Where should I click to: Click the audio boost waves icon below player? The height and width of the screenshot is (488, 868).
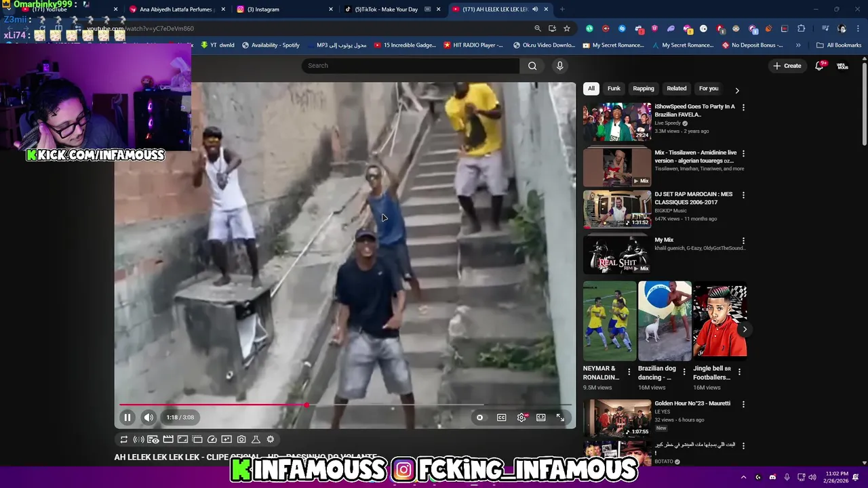click(138, 439)
